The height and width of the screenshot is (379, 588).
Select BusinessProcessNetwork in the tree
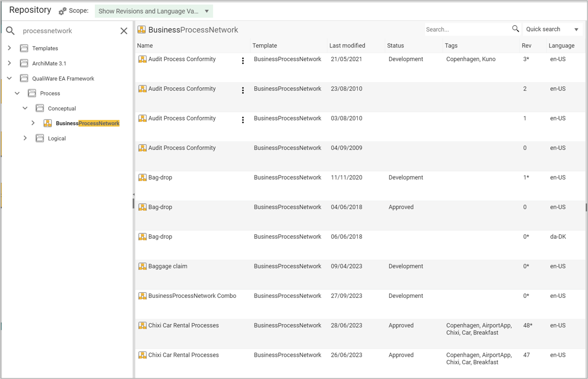88,123
